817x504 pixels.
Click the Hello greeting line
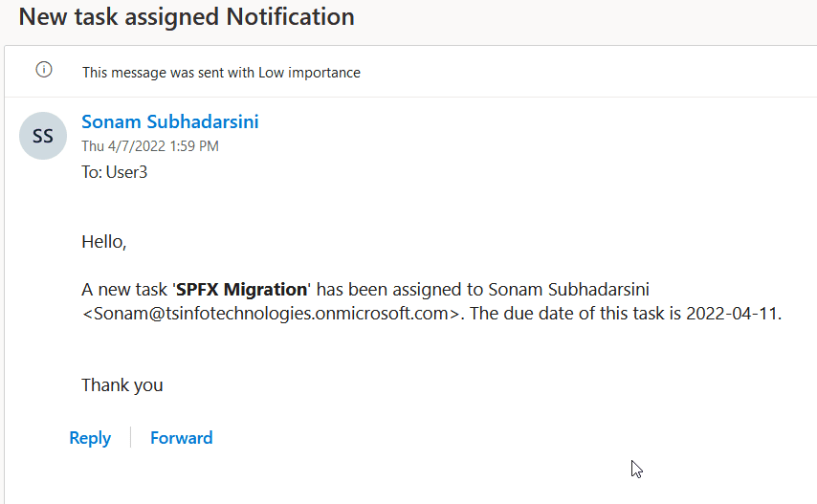104,242
